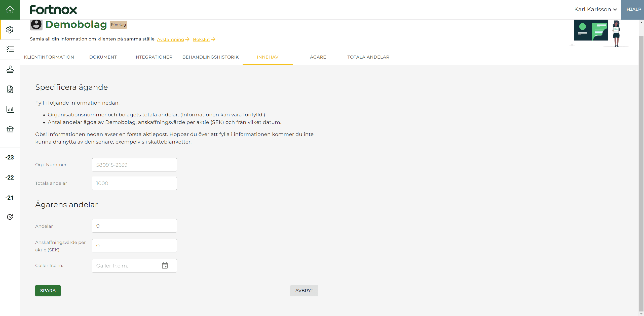The height and width of the screenshot is (316, 644).
Task: Click the green Spara button
Action: [x=48, y=291]
